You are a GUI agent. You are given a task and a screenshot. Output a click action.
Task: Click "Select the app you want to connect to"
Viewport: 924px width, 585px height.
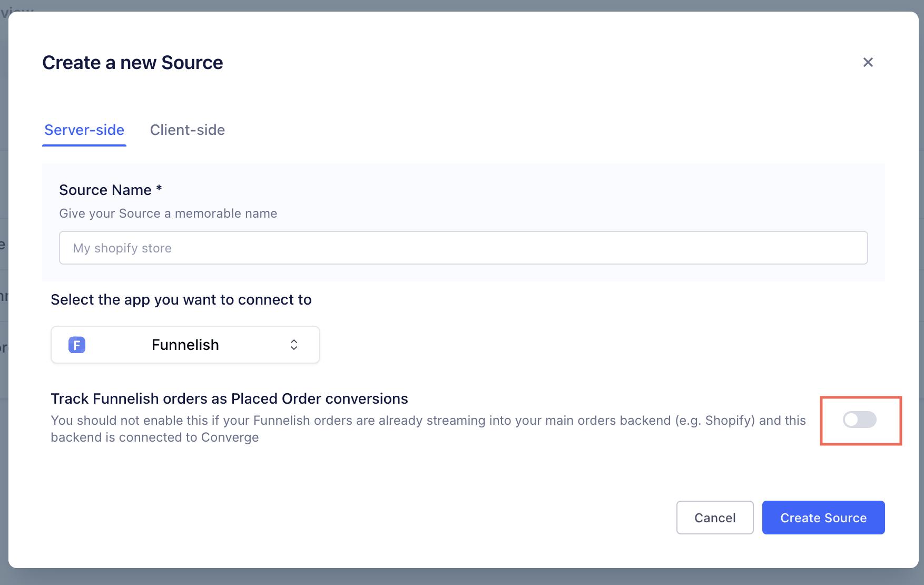pos(181,300)
